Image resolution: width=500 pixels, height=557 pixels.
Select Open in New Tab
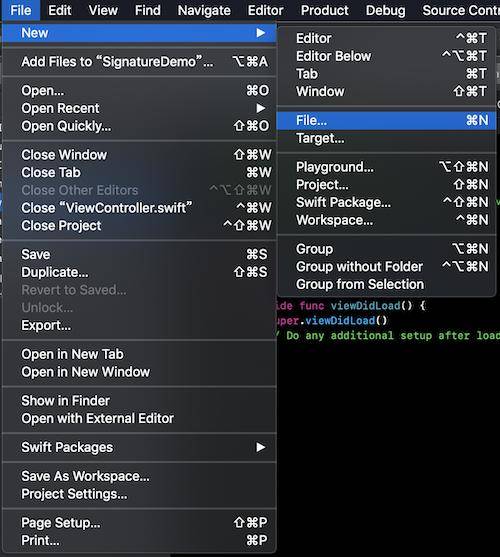pos(139,354)
